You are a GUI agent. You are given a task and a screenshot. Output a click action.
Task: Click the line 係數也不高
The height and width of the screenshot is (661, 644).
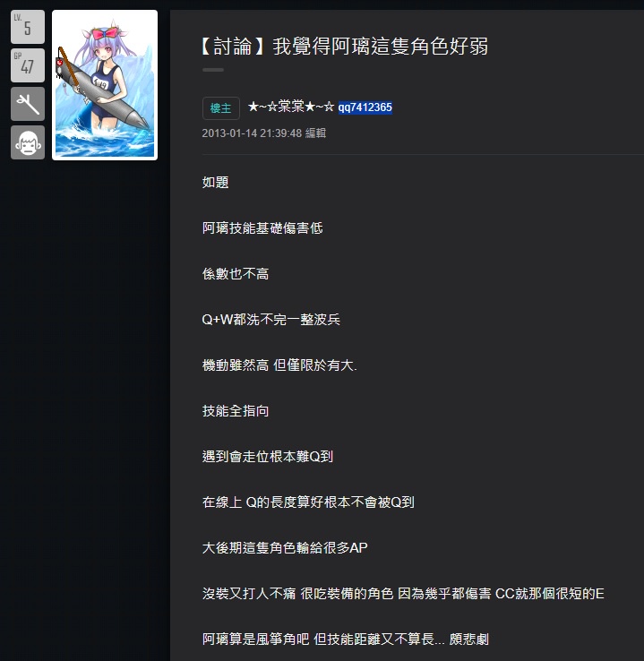(236, 274)
